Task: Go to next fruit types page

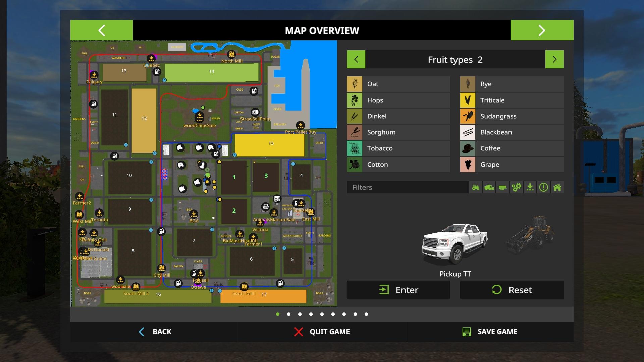Action: pyautogui.click(x=554, y=60)
